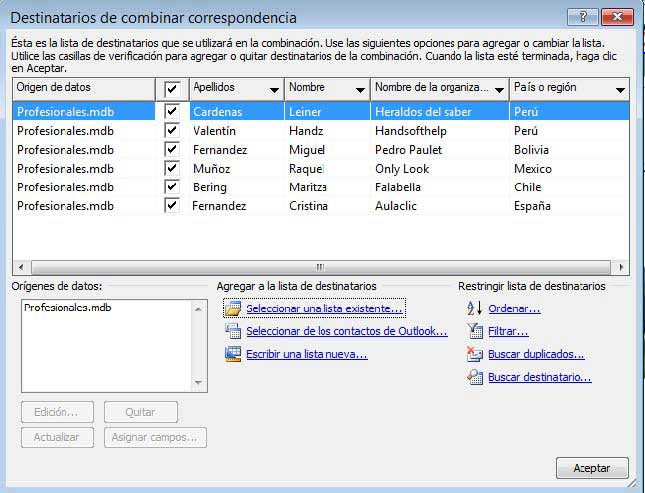Toggle the checkbox for Muñoz Raquel
The image size is (645, 493).
click(172, 168)
